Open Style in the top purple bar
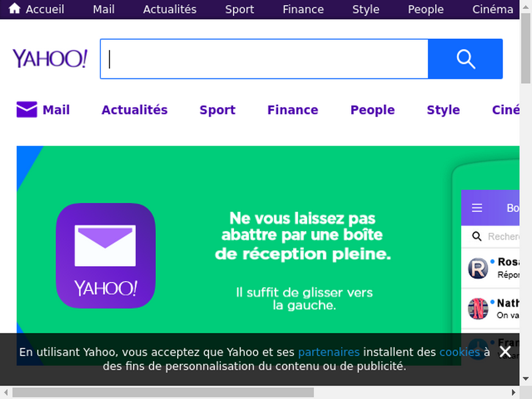This screenshot has width=532, height=399. pos(366,9)
